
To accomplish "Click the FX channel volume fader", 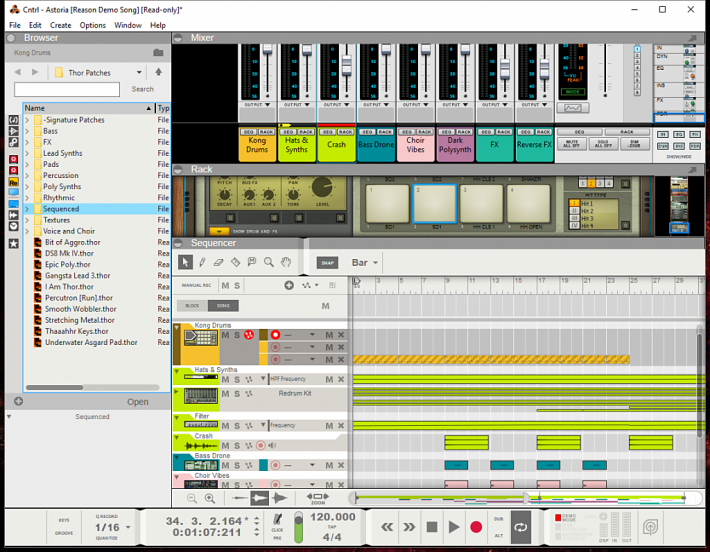I will point(505,69).
